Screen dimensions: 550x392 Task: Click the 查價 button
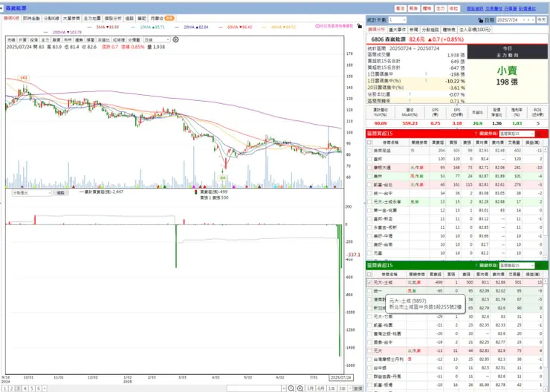(x=357, y=388)
